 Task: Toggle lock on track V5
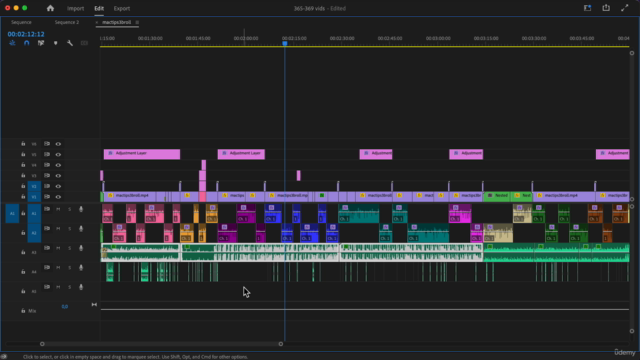pos(23,155)
